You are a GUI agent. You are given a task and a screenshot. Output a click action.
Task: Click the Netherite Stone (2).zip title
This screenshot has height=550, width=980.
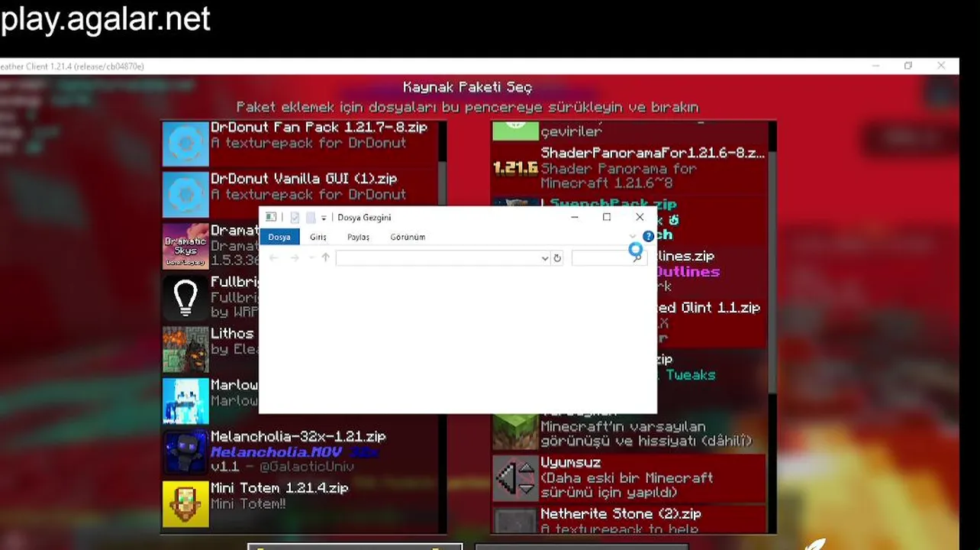point(621,514)
